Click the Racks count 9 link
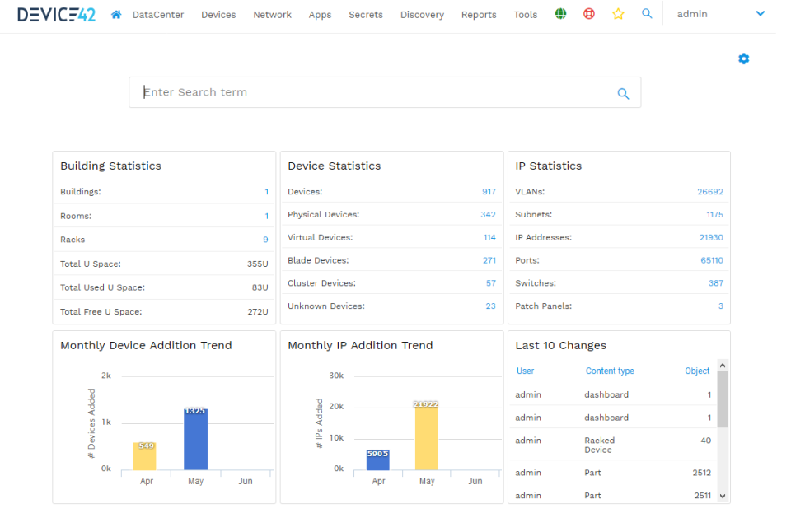 coord(265,240)
